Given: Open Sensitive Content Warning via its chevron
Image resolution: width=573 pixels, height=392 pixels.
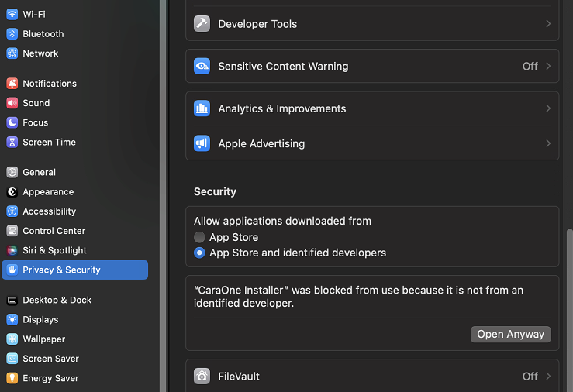Looking at the screenshot, I should tap(548, 66).
